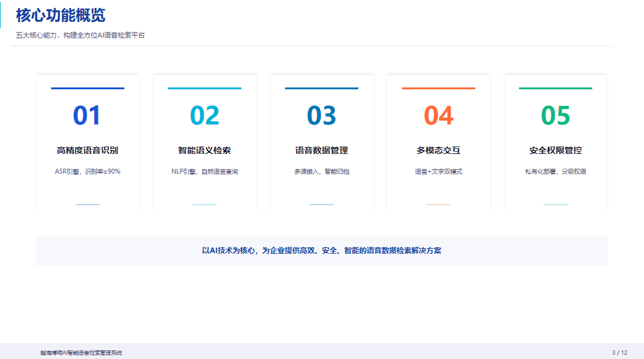
Task: Click the number 05
Action: click(x=556, y=115)
